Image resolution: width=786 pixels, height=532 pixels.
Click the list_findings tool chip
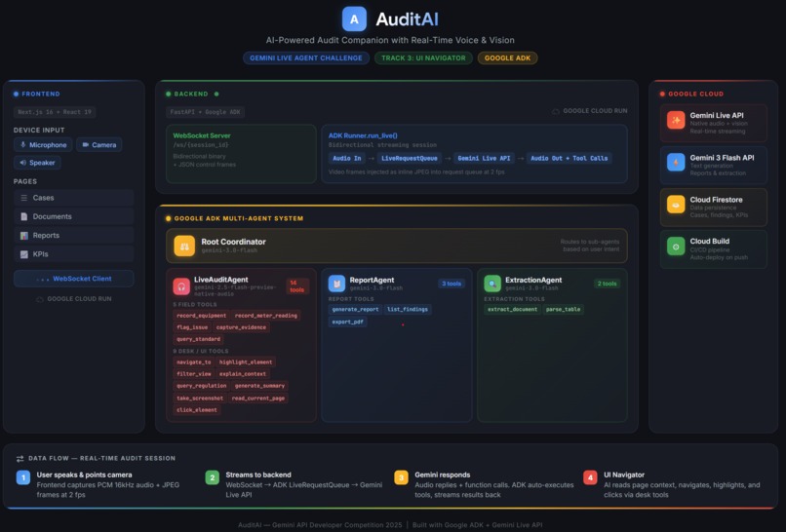[408, 309]
